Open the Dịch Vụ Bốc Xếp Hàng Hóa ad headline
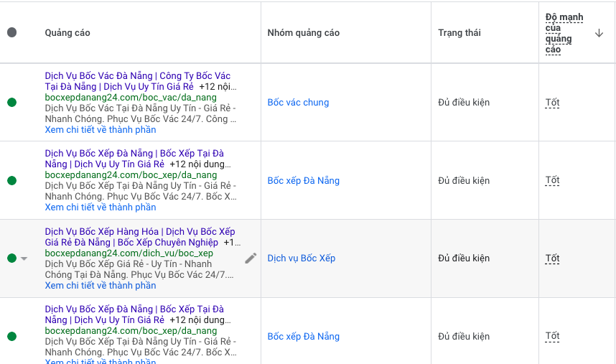The image size is (616, 364). 139,232
